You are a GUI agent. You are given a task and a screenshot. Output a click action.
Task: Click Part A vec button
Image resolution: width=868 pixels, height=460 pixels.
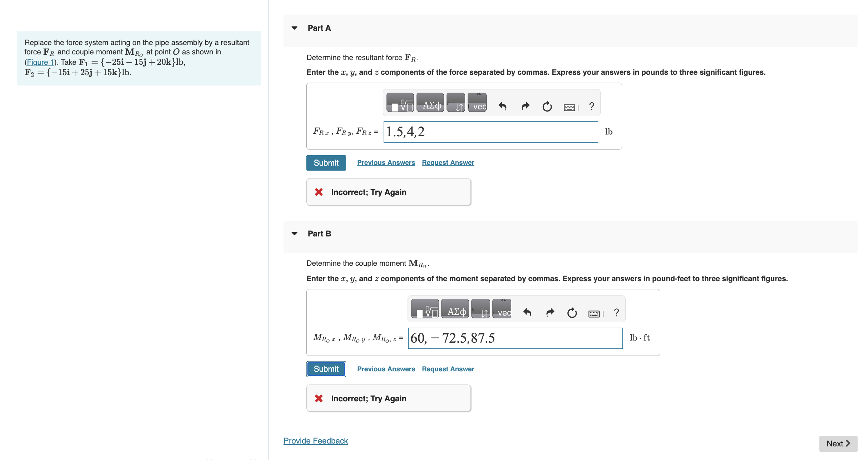pos(477,103)
